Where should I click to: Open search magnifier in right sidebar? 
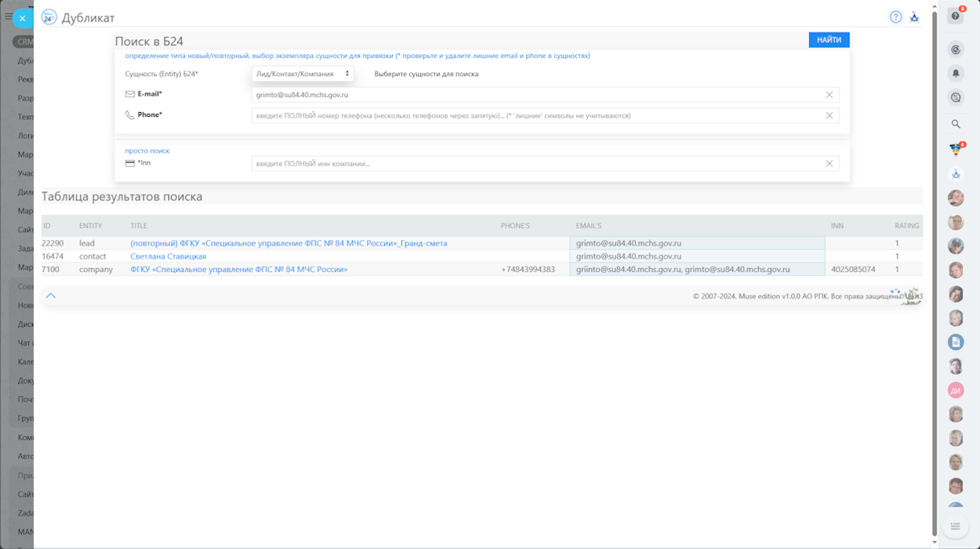pos(956,124)
